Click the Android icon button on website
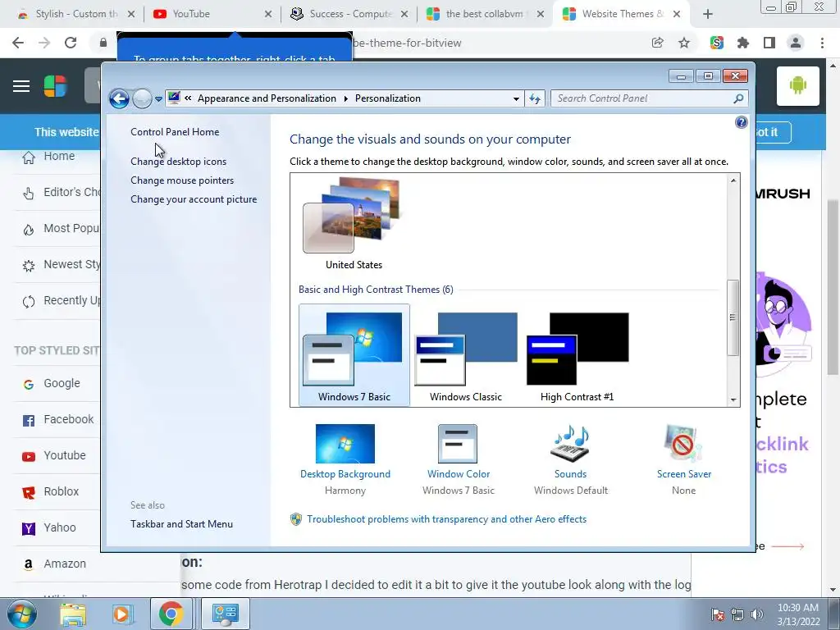Image resolution: width=840 pixels, height=630 pixels. (x=797, y=85)
